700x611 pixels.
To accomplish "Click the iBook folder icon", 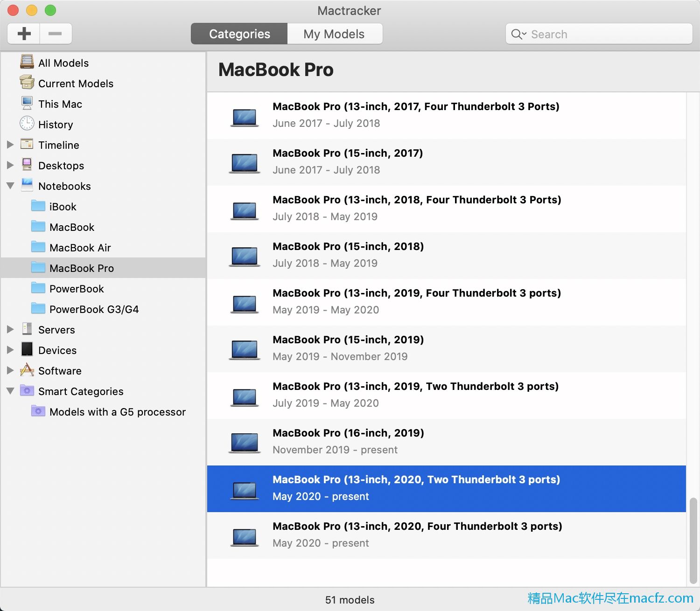I will pos(38,206).
